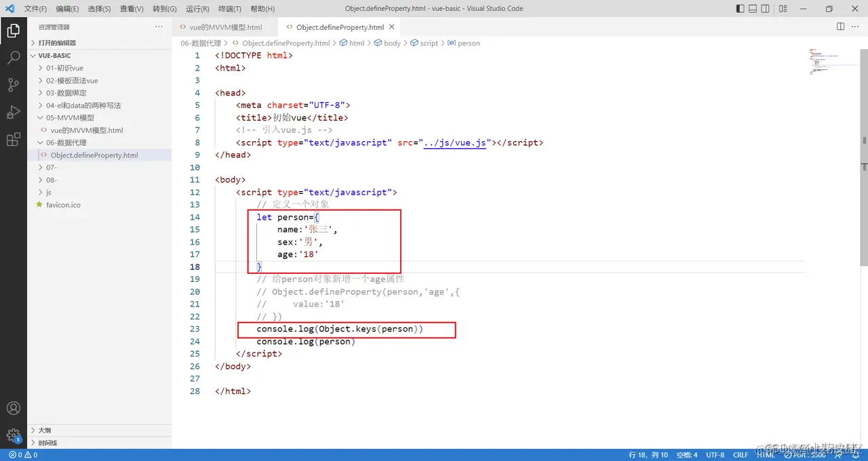
Task: Open 帮助(H) menu
Action: 262,9
